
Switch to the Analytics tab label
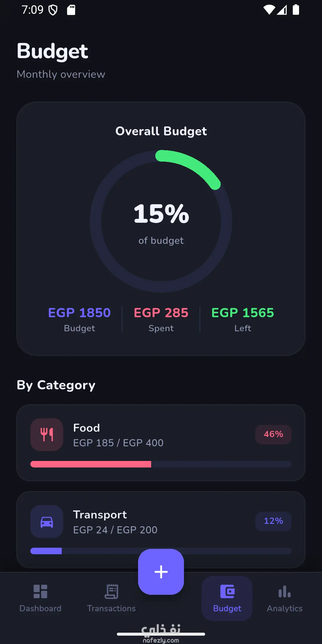pyautogui.click(x=284, y=608)
